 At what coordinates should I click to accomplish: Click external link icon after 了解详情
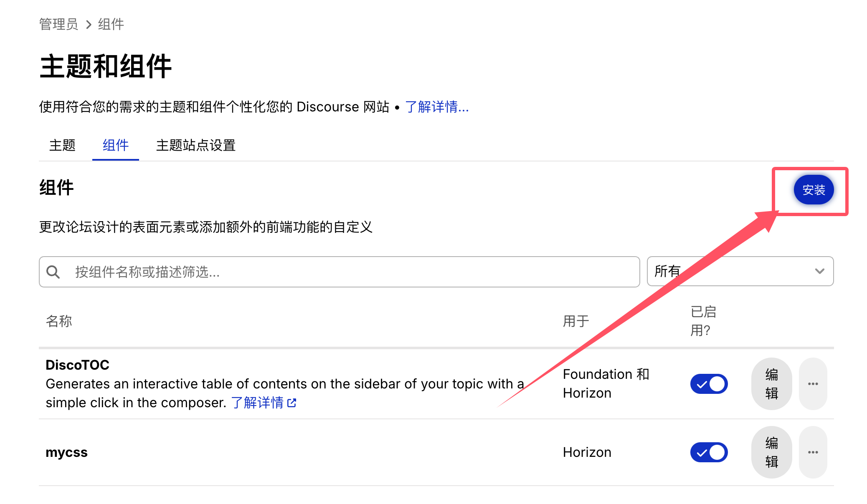point(292,403)
